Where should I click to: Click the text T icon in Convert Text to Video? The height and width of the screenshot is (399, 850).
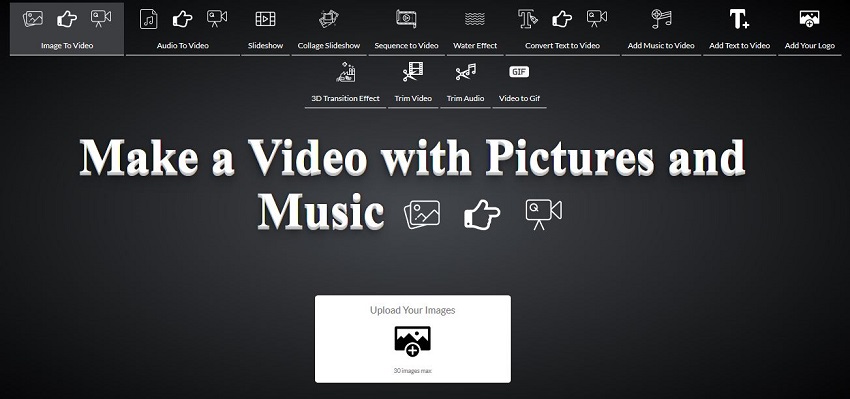[x=527, y=19]
